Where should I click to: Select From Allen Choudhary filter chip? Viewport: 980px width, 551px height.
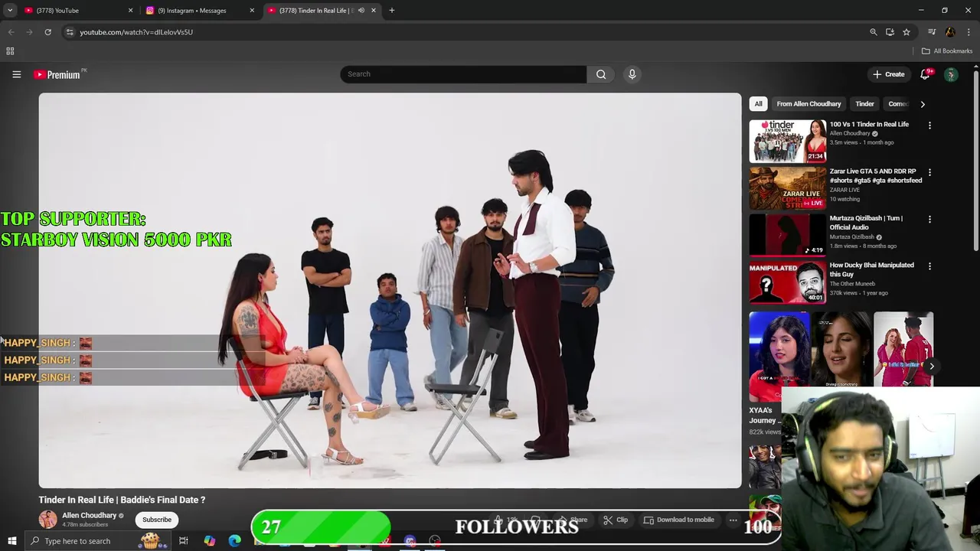(808, 104)
